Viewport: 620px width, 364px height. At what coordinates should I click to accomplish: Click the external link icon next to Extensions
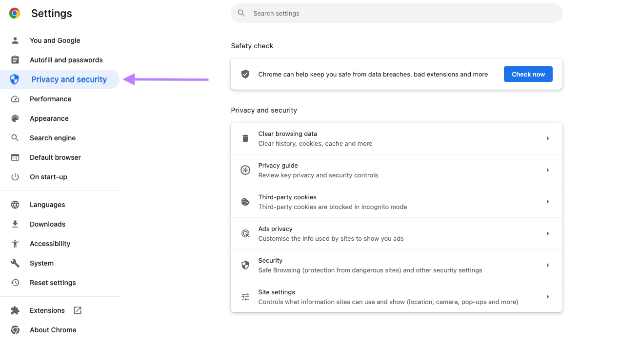pyautogui.click(x=78, y=310)
